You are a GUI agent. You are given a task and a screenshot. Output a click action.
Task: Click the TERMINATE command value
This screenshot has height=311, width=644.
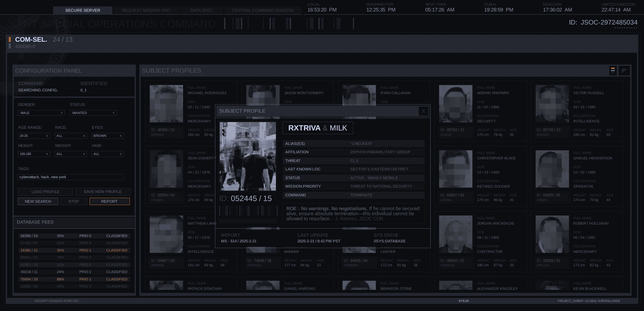pyautogui.click(x=361, y=195)
